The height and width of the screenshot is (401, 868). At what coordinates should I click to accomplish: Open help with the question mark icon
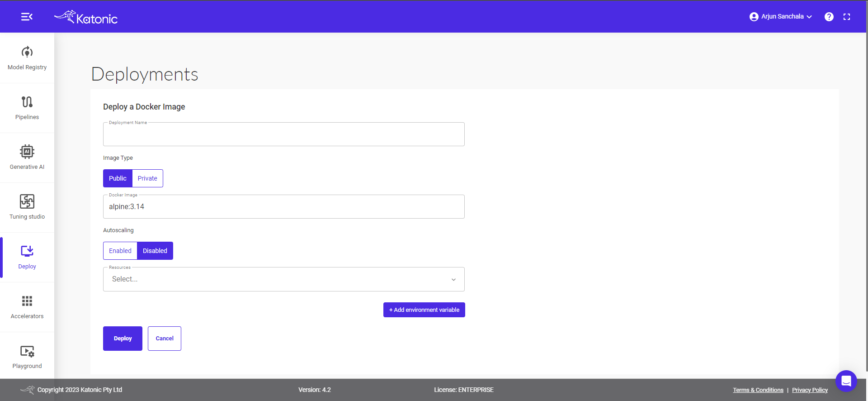coord(829,17)
